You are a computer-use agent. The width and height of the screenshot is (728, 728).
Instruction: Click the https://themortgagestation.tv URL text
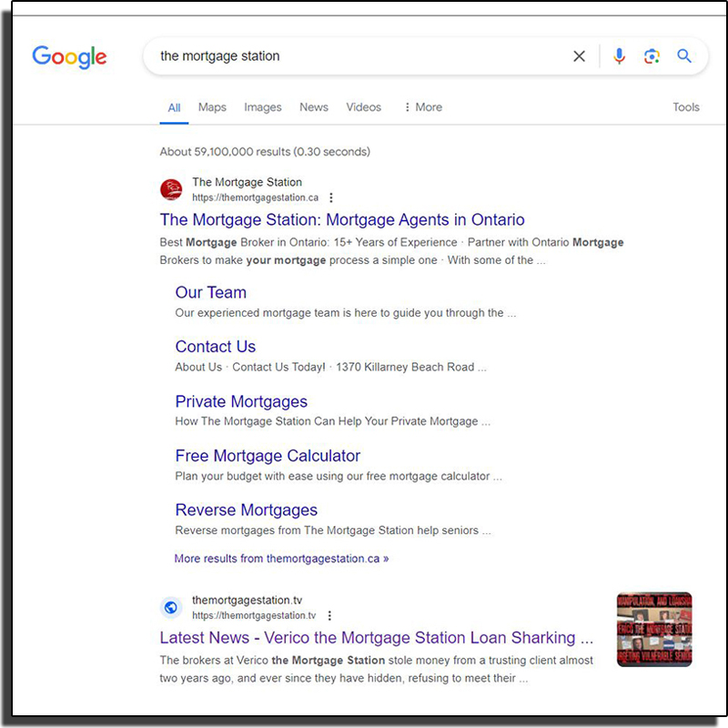click(254, 616)
